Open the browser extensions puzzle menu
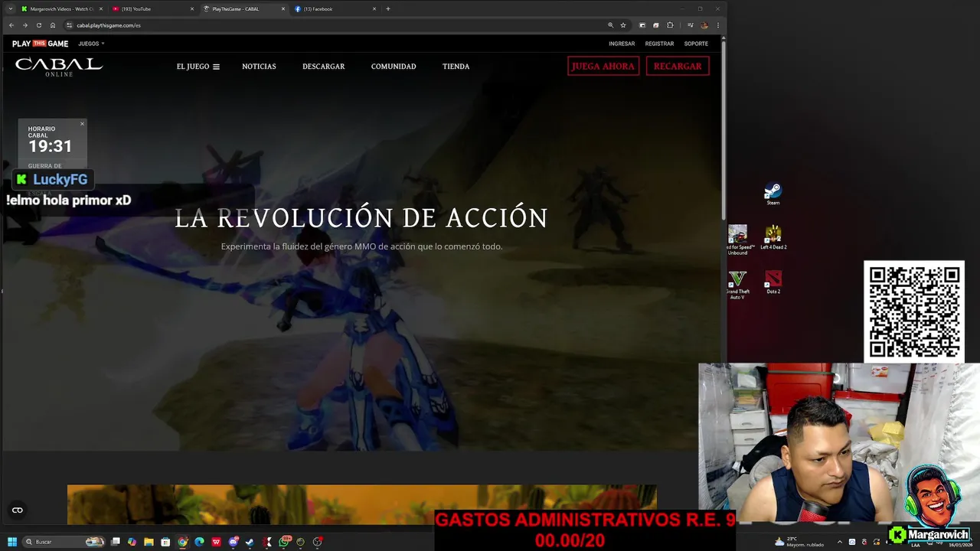This screenshot has height=551, width=980. coord(670,25)
